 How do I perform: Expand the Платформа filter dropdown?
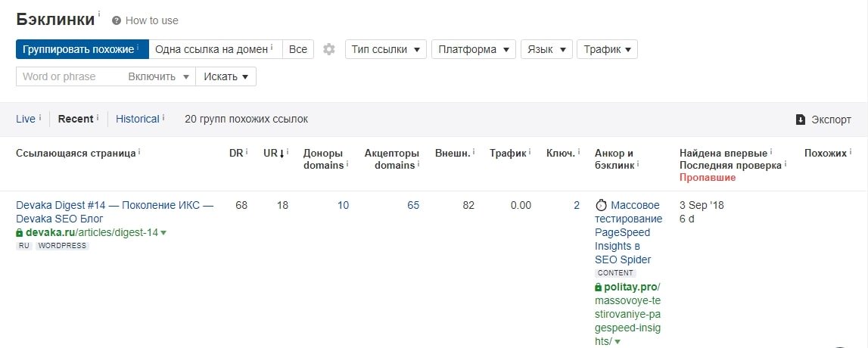473,49
